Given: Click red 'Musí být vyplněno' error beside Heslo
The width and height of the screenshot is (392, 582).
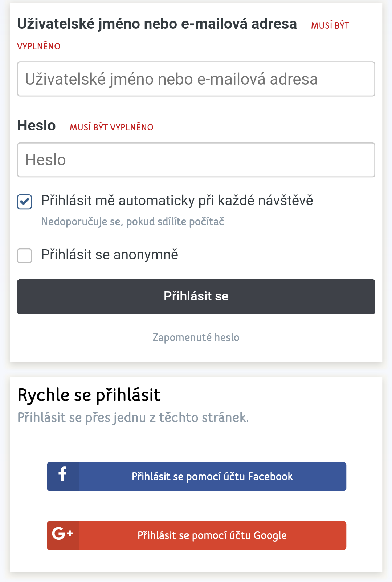Looking at the screenshot, I should 112,127.
